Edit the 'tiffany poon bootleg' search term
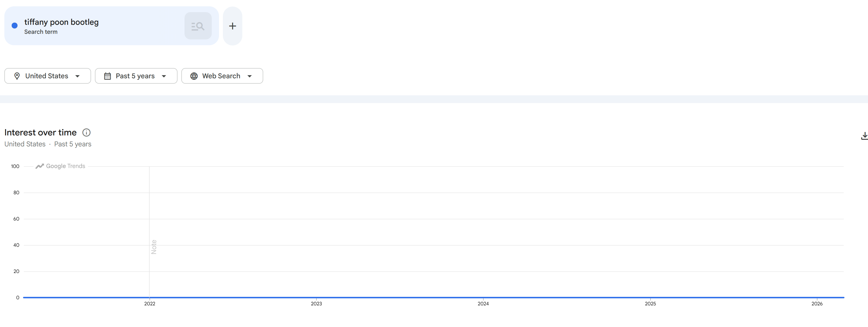 61,22
